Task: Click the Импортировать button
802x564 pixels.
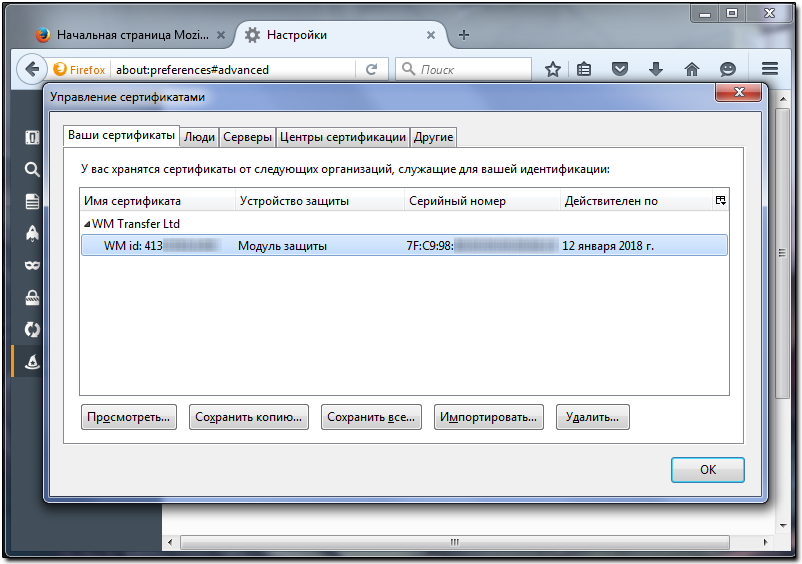Action: 488,417
